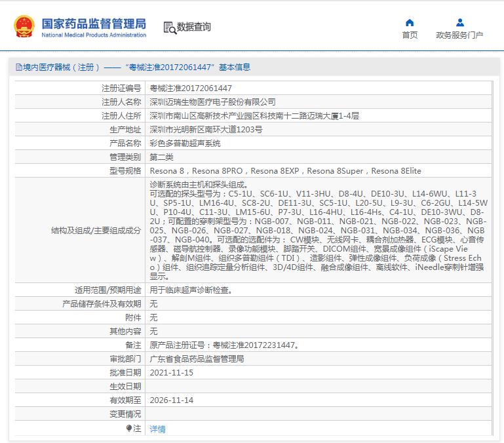Go to 首页 text link
The width and height of the screenshot is (504, 443).
pos(410,35)
